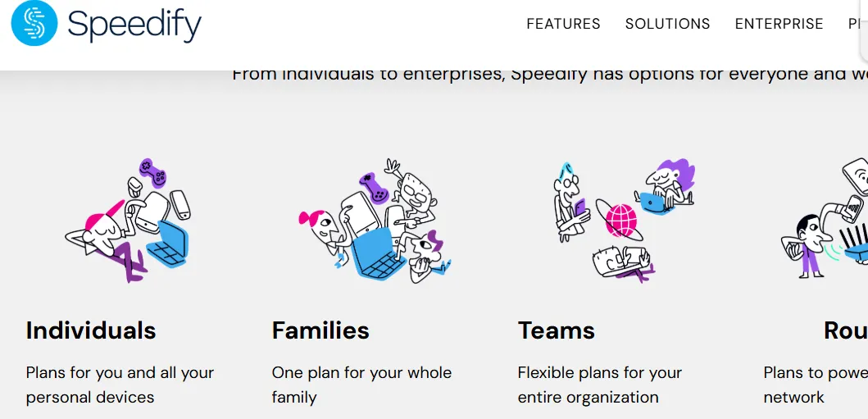Click the blue laptop in Families illustration
The image size is (868, 419).
[378, 252]
